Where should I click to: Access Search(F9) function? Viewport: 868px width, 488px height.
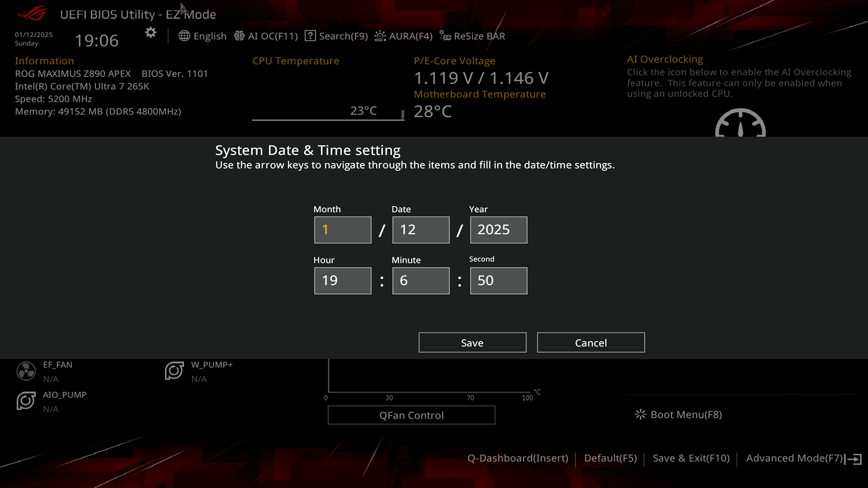[x=337, y=36]
